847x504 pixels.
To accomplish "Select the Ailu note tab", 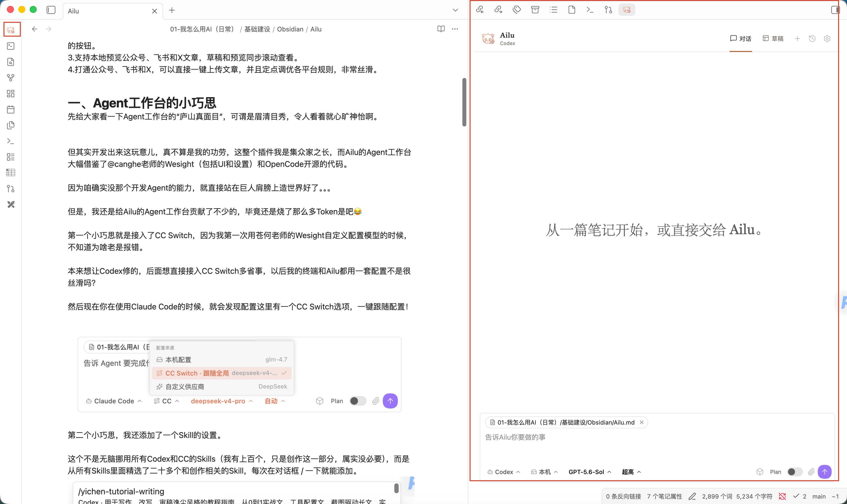I will (x=112, y=11).
